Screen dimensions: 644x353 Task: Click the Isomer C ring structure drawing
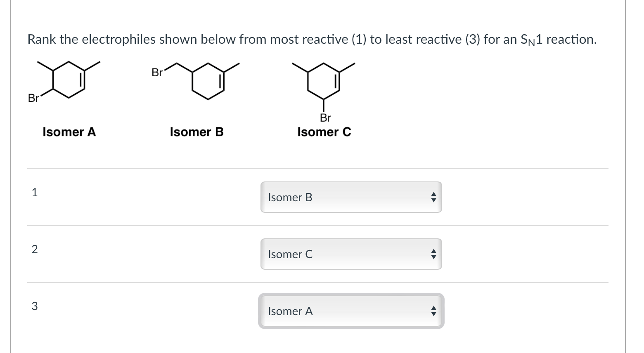point(323,81)
